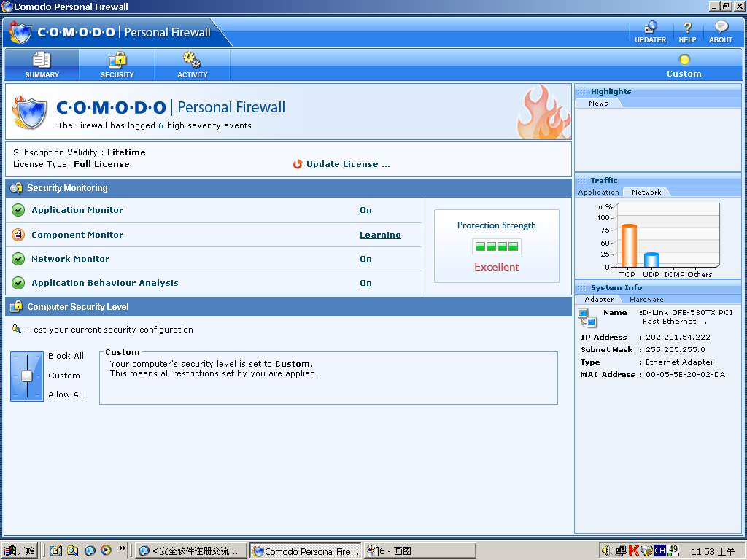Click the security level slider handle
747x560 pixels.
27,376
